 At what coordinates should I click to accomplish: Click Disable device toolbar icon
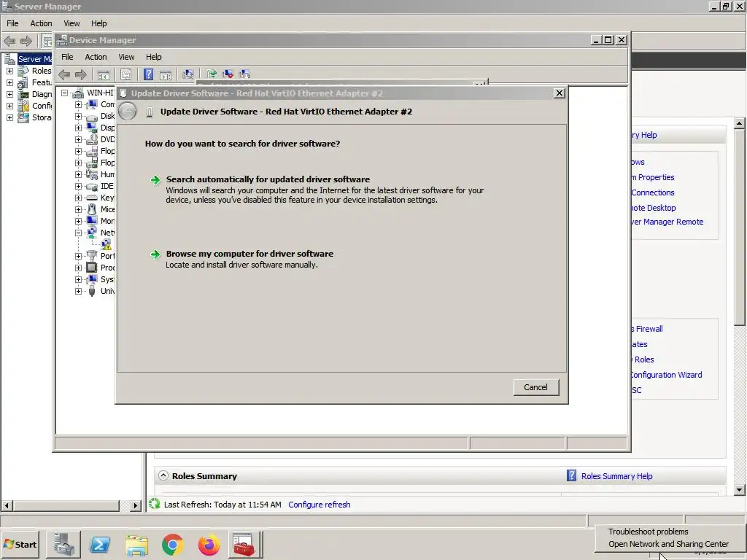244,74
